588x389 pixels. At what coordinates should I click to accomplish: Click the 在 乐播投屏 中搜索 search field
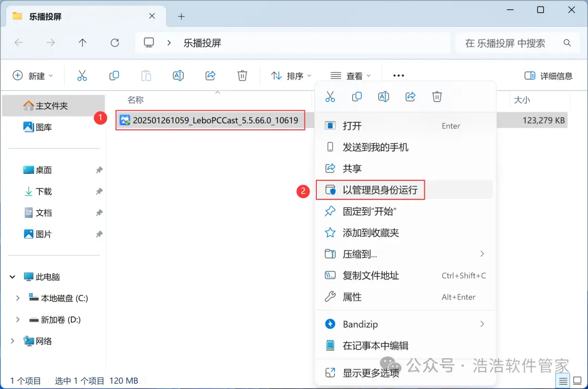[518, 43]
